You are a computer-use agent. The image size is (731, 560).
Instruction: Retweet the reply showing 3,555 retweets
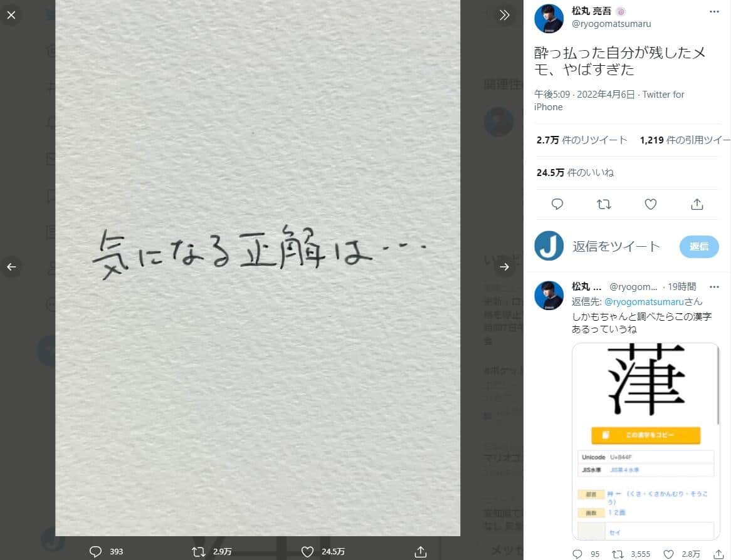click(618, 554)
